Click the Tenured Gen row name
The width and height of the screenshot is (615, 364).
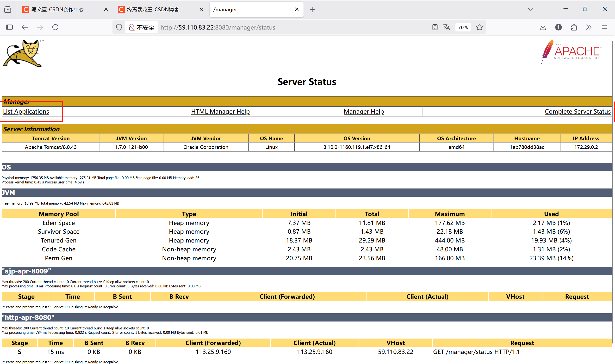point(59,240)
